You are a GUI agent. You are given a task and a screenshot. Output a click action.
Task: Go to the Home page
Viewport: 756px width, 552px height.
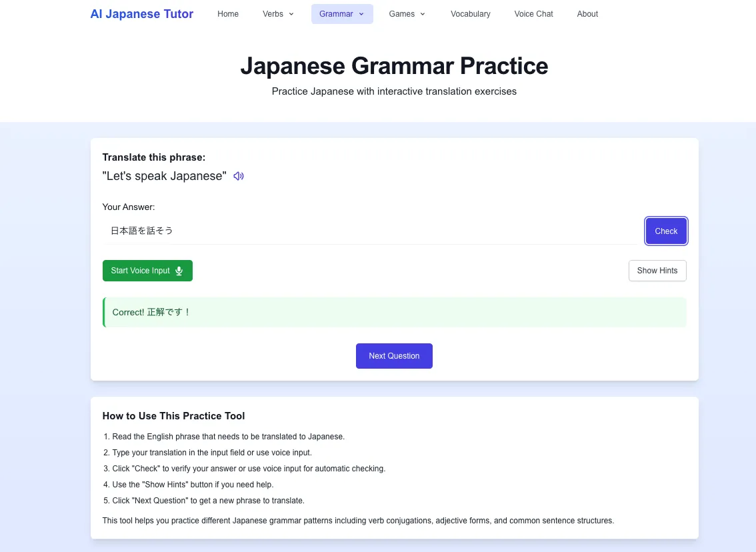[x=228, y=14]
